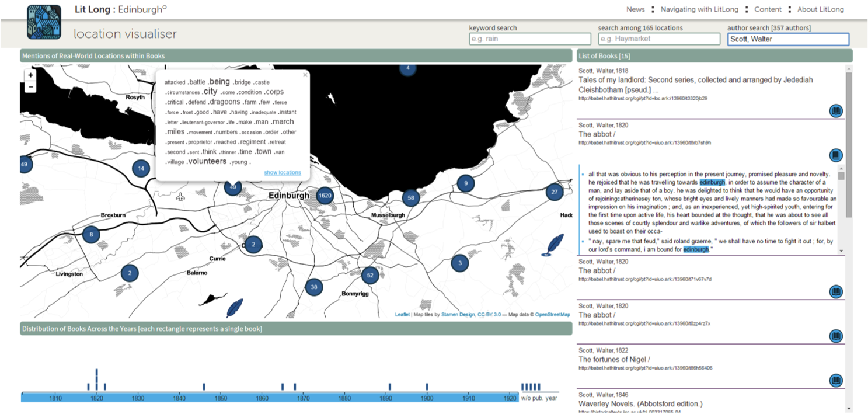Click the 49 cluster marker at map's left edge
This screenshot has width=868, height=414.
click(25, 165)
